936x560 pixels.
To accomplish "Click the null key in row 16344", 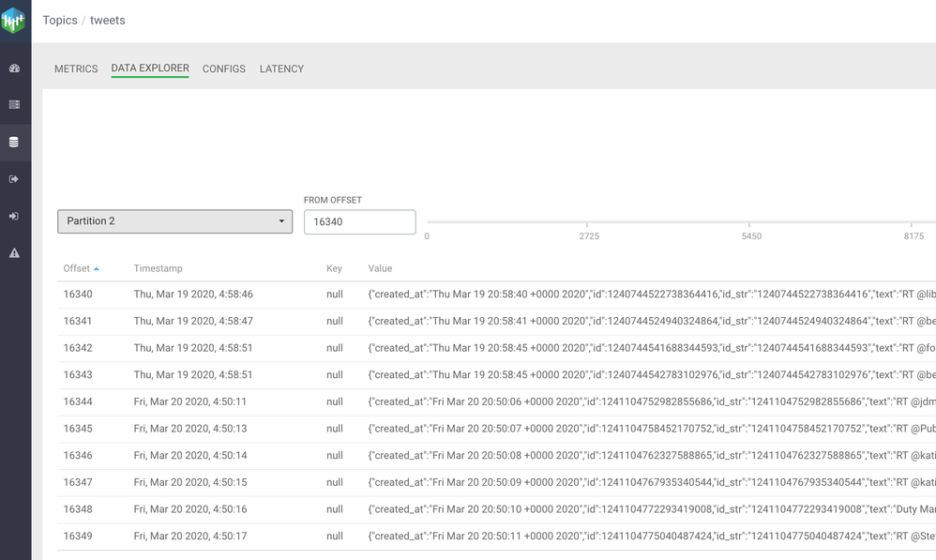I will pos(335,401).
